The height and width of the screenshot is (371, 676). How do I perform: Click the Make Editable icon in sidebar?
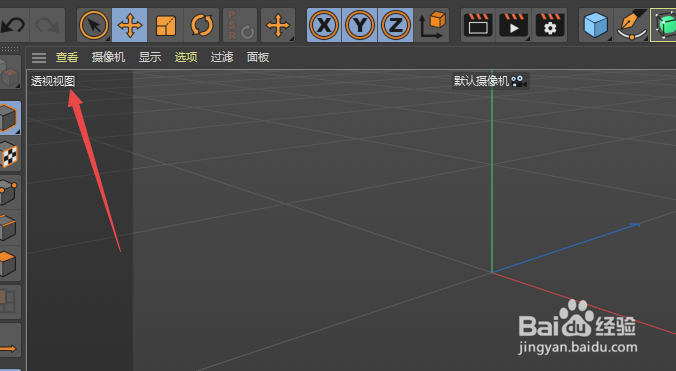9,72
